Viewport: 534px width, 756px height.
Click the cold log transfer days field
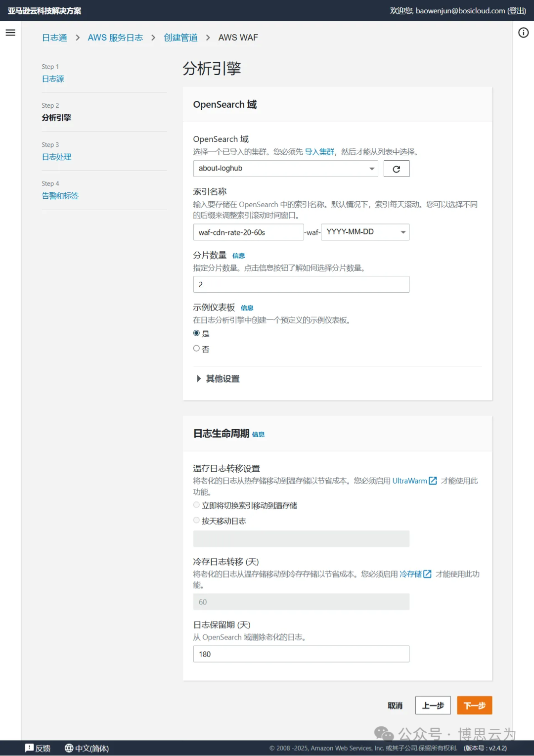301,602
